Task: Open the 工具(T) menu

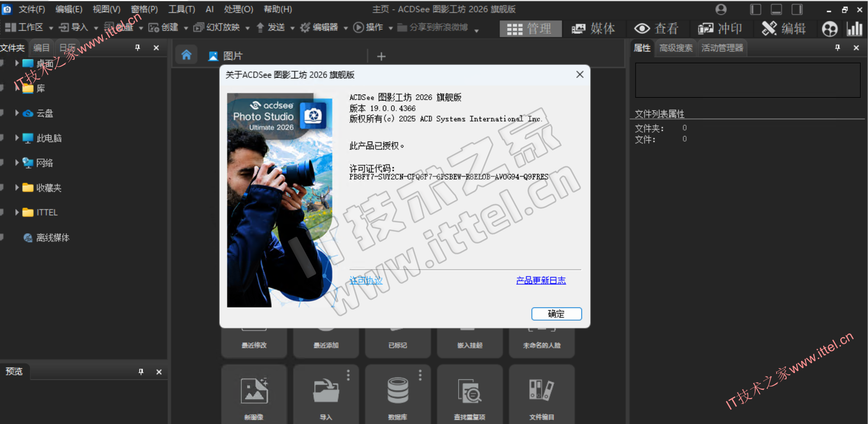Action: point(181,9)
